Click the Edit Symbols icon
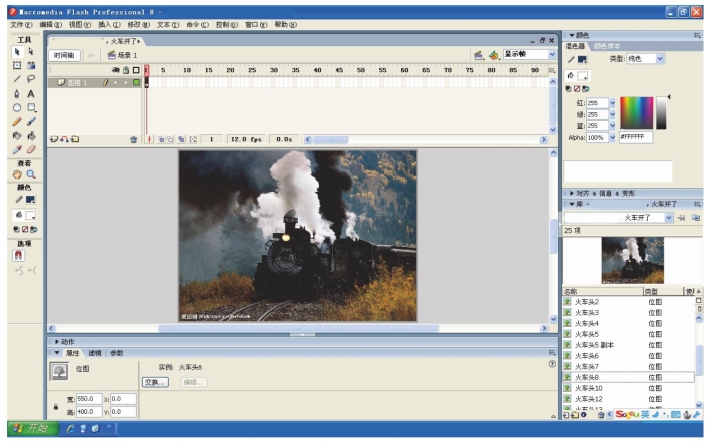722x447 pixels. coord(494,55)
